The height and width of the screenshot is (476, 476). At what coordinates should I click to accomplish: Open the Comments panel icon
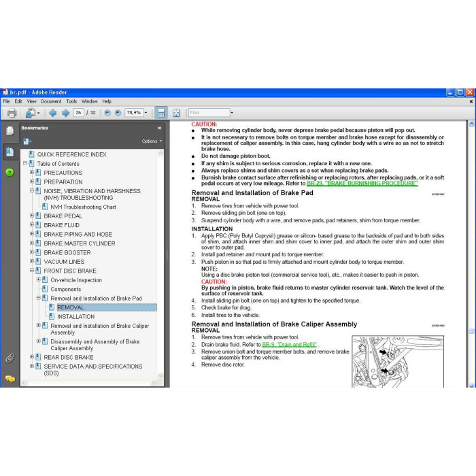[x=10, y=379]
